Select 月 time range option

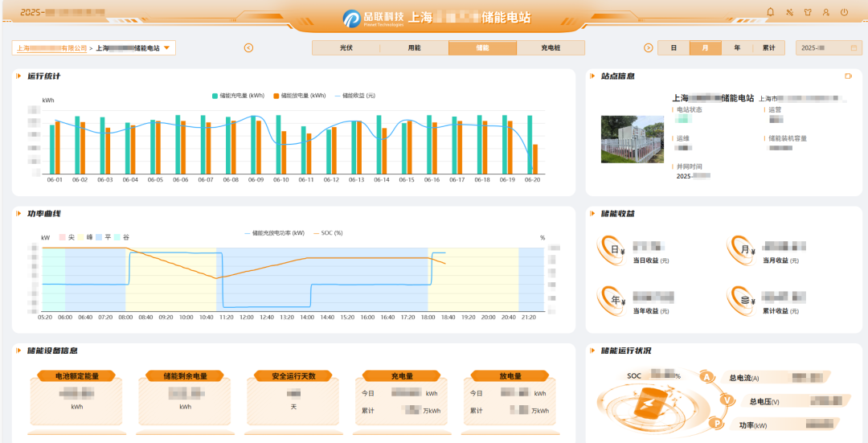click(706, 48)
